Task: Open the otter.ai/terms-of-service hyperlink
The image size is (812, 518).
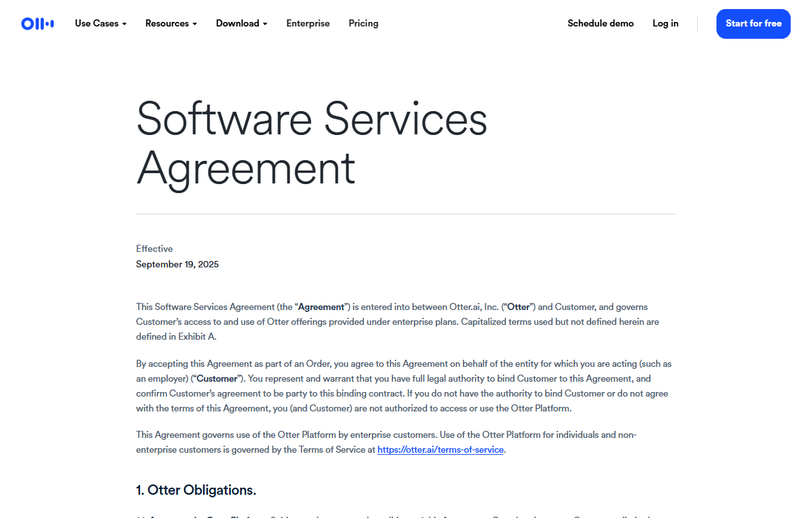Action: 440,450
